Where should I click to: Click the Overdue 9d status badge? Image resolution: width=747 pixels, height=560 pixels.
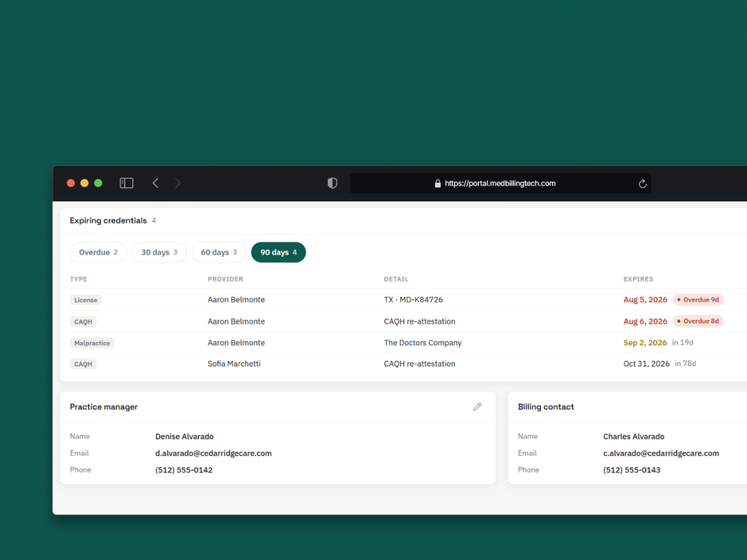click(x=698, y=299)
